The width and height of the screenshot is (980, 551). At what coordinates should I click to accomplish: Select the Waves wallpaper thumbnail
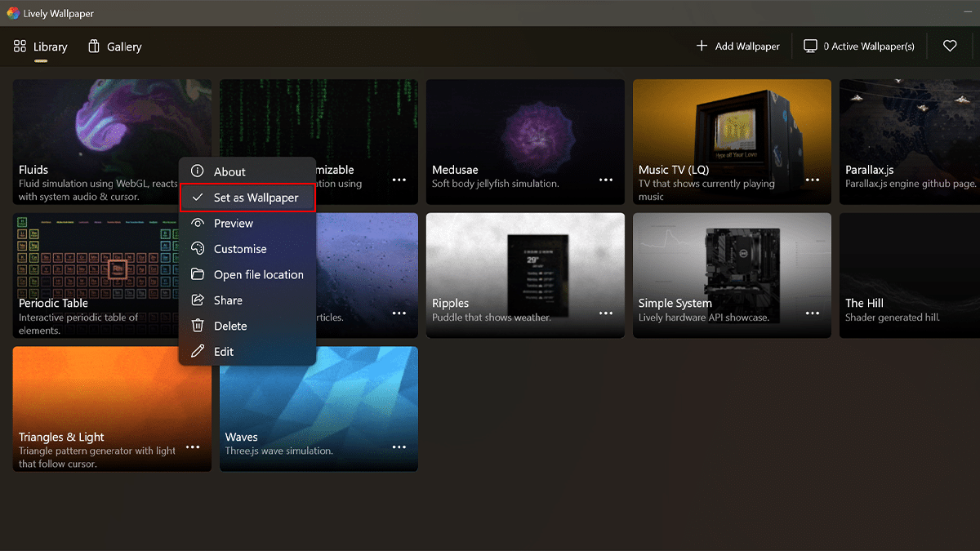(318, 392)
